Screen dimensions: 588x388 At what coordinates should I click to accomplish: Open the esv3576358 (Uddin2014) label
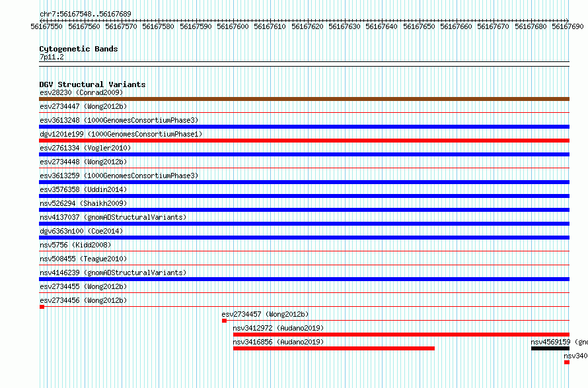tap(83, 189)
